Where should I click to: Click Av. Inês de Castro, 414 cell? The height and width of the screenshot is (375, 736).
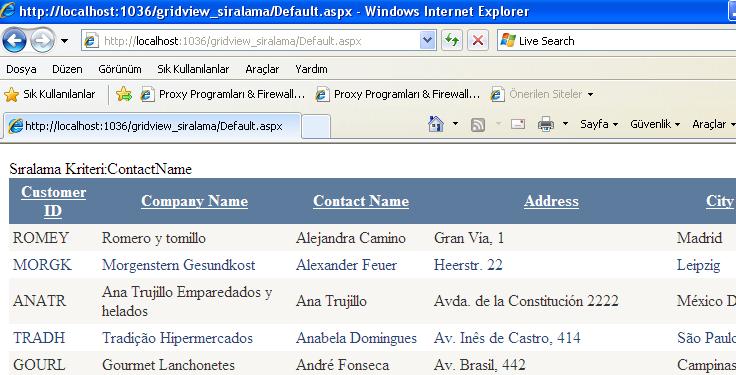pos(507,338)
